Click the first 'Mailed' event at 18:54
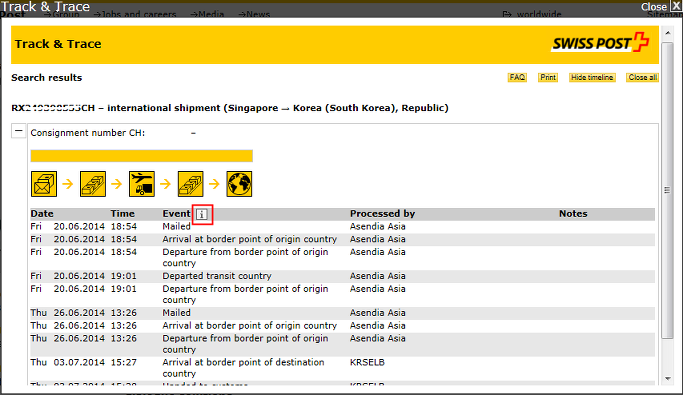683x395 pixels. [176, 226]
